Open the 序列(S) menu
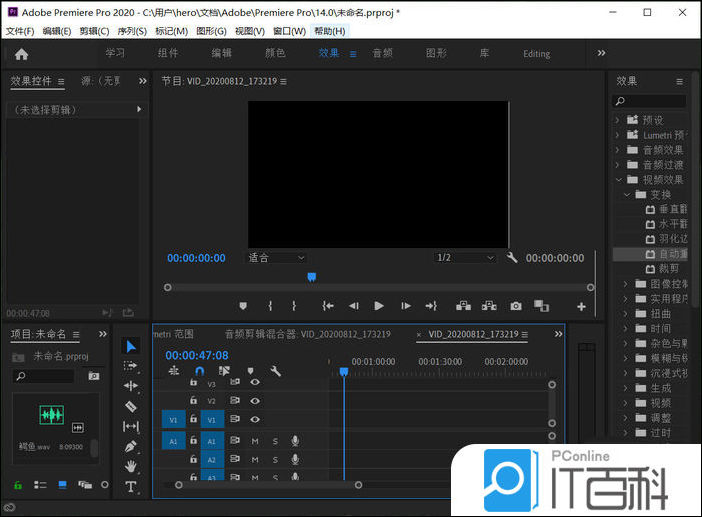Viewport: 702px width, 517px height. pos(132,31)
